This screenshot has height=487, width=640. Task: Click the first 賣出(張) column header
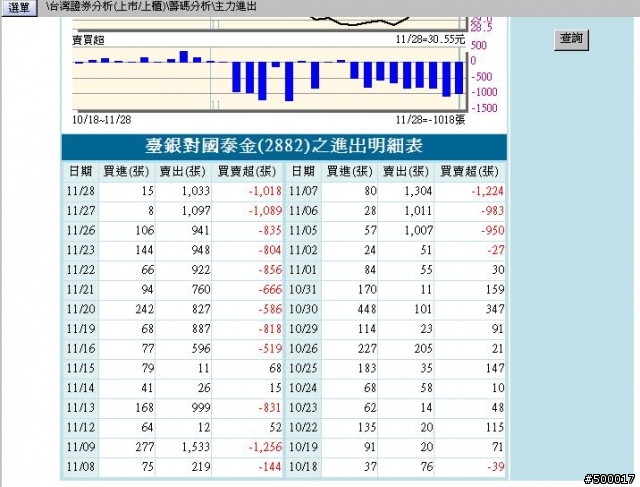click(182, 171)
